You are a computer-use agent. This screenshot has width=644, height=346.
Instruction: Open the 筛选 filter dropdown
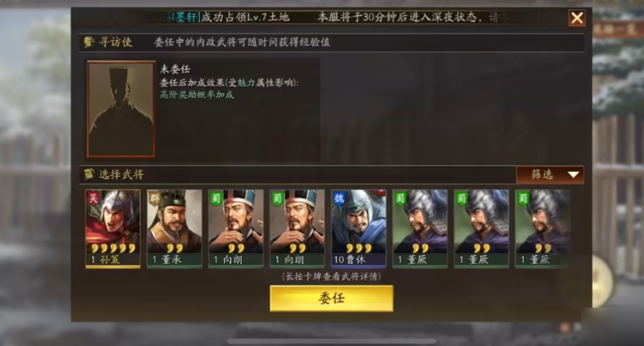[x=550, y=174]
